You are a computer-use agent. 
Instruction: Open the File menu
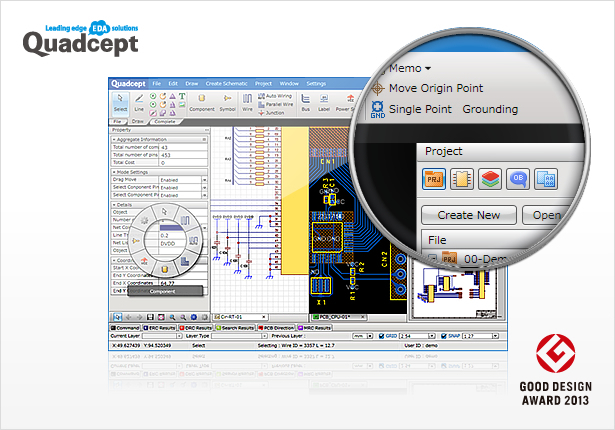(156, 84)
